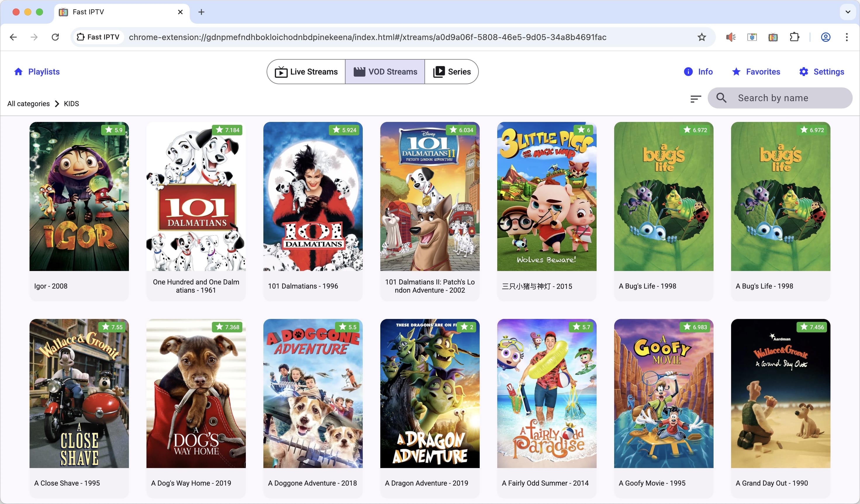Click the VOD clapperboard icon
The image size is (860, 504).
(359, 72)
